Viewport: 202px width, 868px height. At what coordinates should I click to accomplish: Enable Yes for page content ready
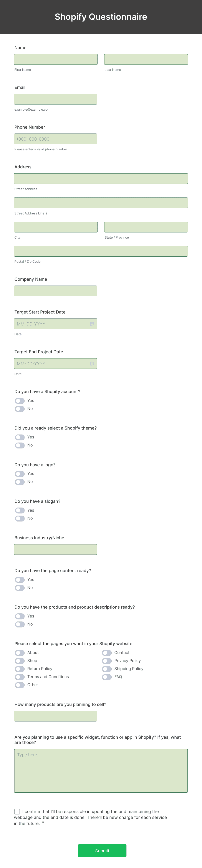(x=20, y=579)
